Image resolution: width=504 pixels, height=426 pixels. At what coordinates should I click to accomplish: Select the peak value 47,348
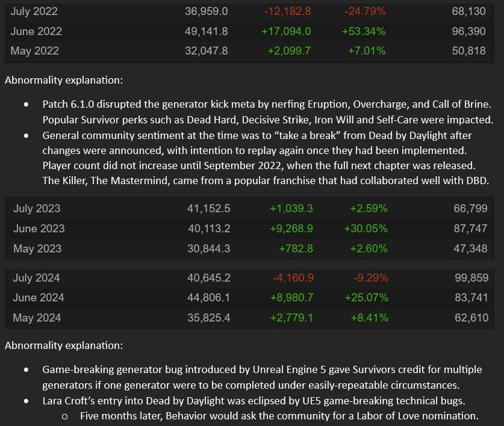pyautogui.click(x=470, y=249)
